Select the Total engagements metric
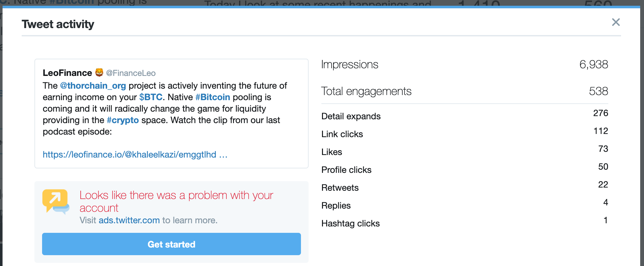 [x=465, y=91]
